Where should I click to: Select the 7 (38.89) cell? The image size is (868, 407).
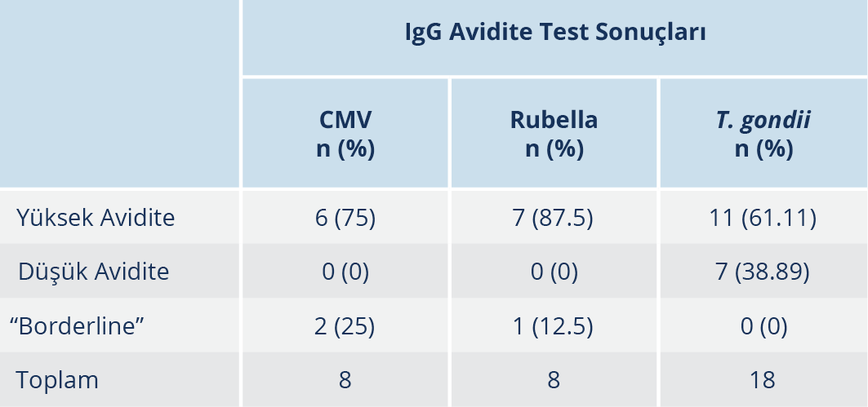point(763,272)
